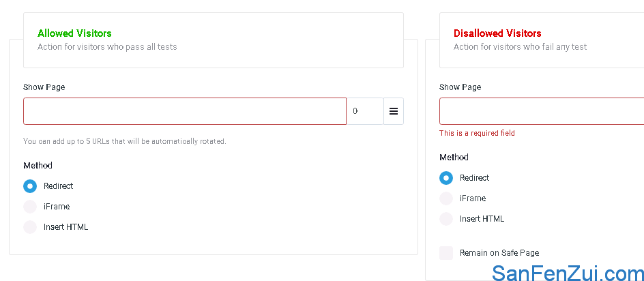The width and height of the screenshot is (644, 281).
Task: Click the SanFenZui.com watermark link
Action: [x=568, y=273]
